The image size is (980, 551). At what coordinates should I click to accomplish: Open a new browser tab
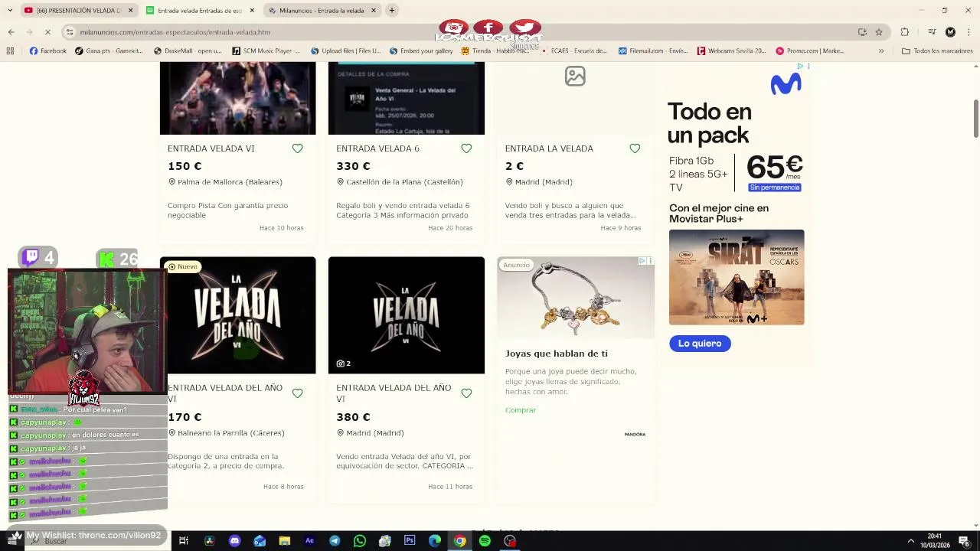pyautogui.click(x=391, y=11)
